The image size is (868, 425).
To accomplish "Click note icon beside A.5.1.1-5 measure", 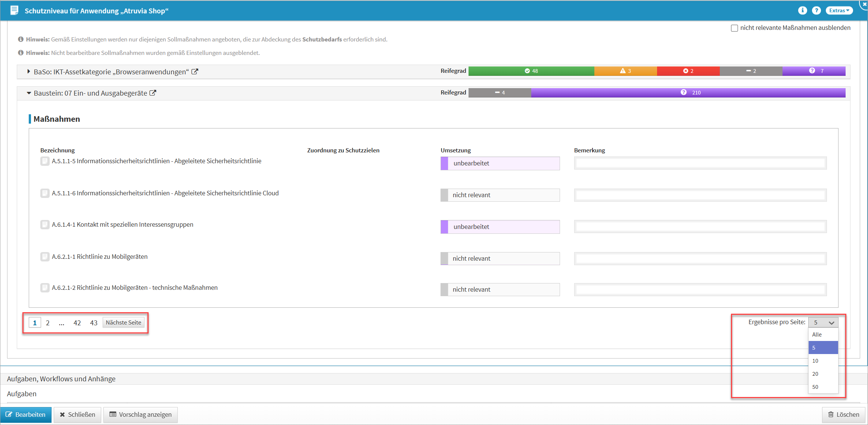I will [45, 161].
